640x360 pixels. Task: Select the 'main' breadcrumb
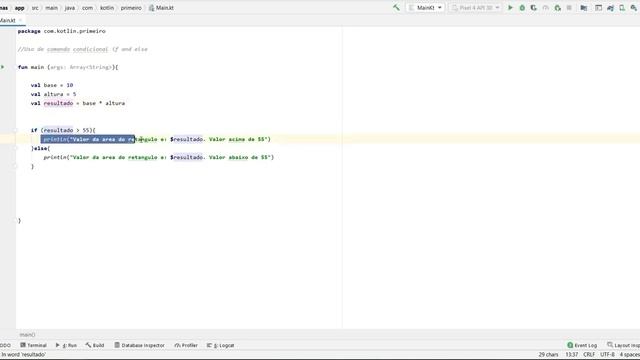click(51, 8)
